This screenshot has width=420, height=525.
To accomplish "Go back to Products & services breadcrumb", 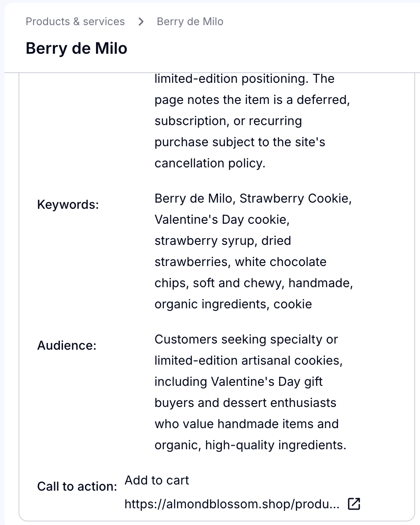I will (75, 22).
